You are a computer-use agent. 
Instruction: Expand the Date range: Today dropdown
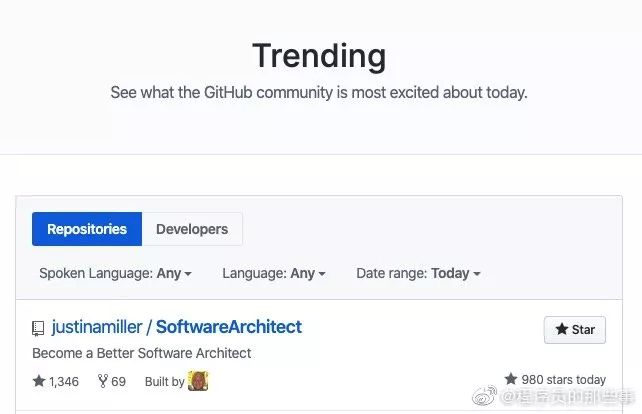click(418, 273)
